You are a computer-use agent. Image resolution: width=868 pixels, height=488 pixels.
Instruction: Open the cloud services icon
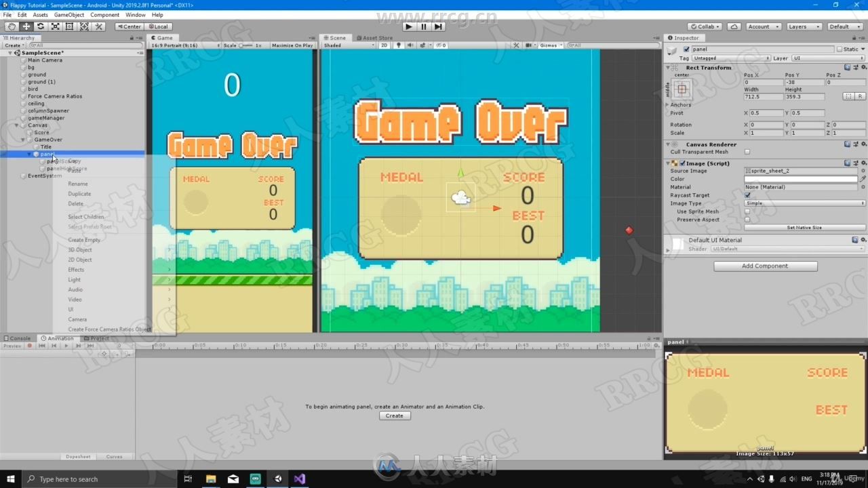point(734,26)
